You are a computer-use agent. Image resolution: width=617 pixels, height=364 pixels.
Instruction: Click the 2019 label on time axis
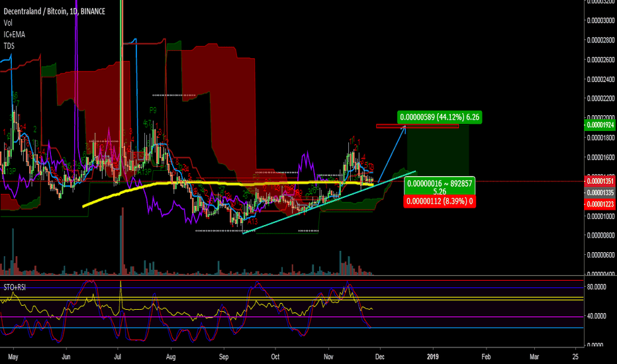coord(433,357)
